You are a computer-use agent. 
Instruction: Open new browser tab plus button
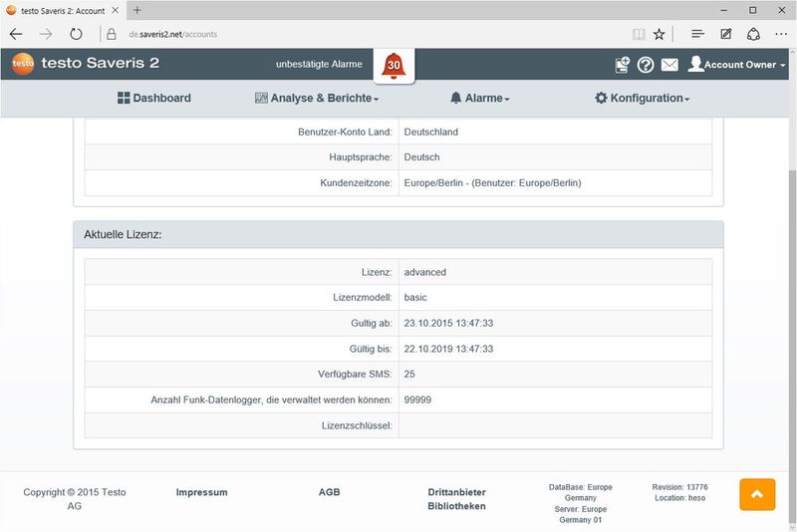137,10
